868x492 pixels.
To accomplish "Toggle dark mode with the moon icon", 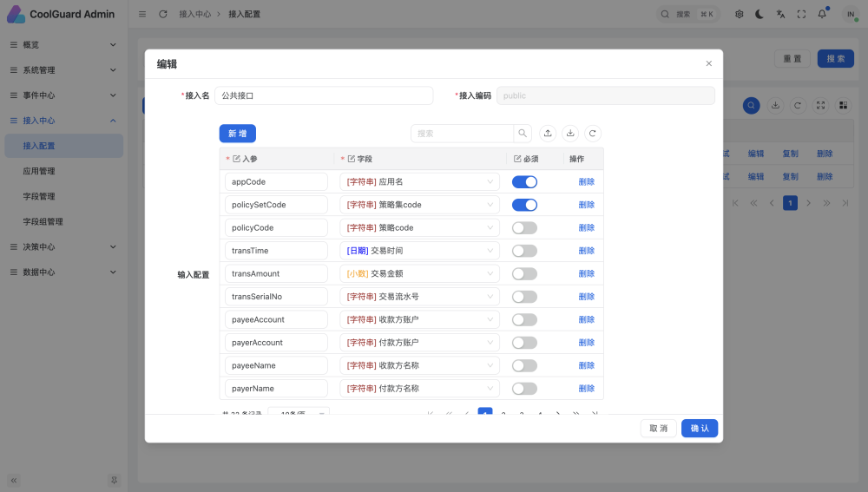I will (x=759, y=14).
